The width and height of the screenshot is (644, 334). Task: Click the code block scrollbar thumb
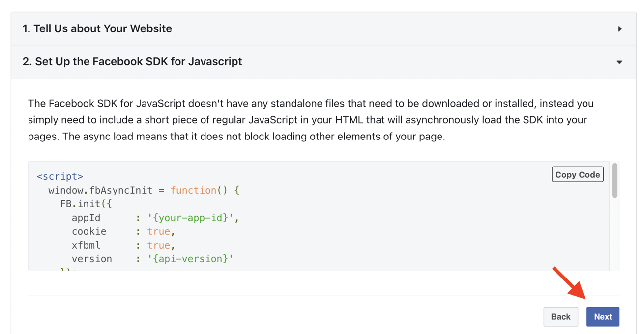(x=615, y=181)
